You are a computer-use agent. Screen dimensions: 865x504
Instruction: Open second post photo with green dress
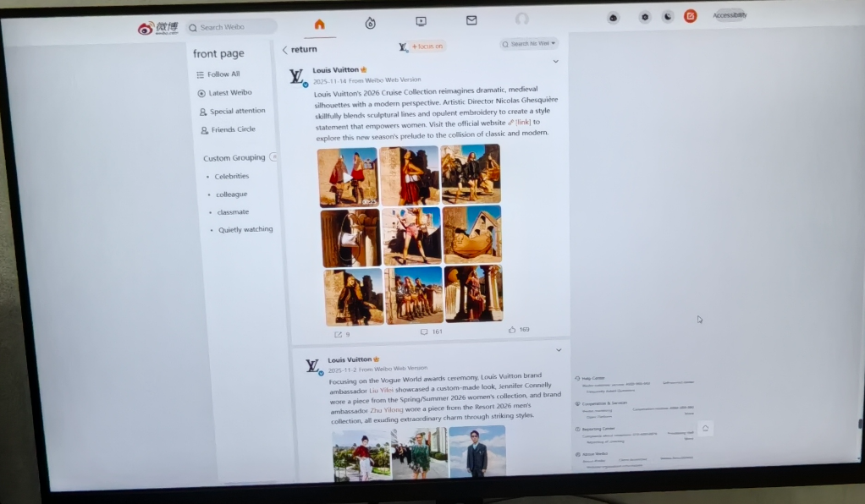tap(419, 453)
